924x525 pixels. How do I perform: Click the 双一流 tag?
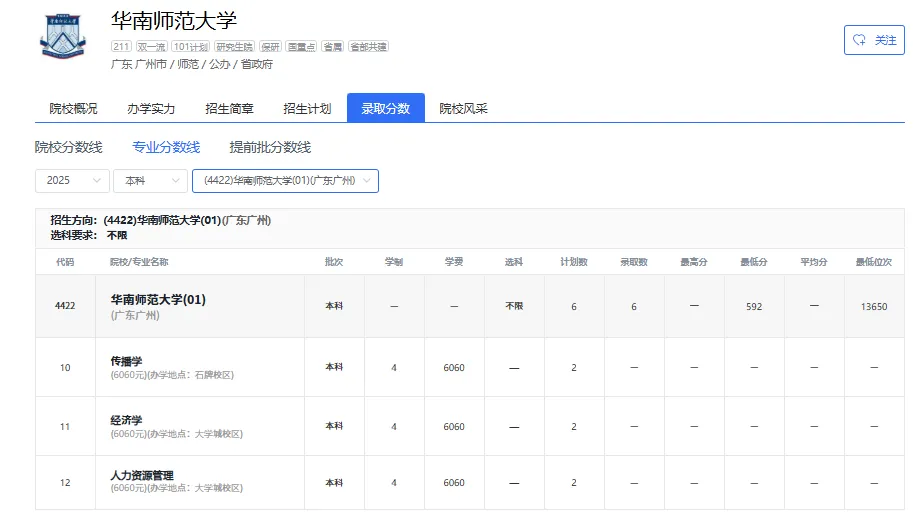[x=151, y=47]
